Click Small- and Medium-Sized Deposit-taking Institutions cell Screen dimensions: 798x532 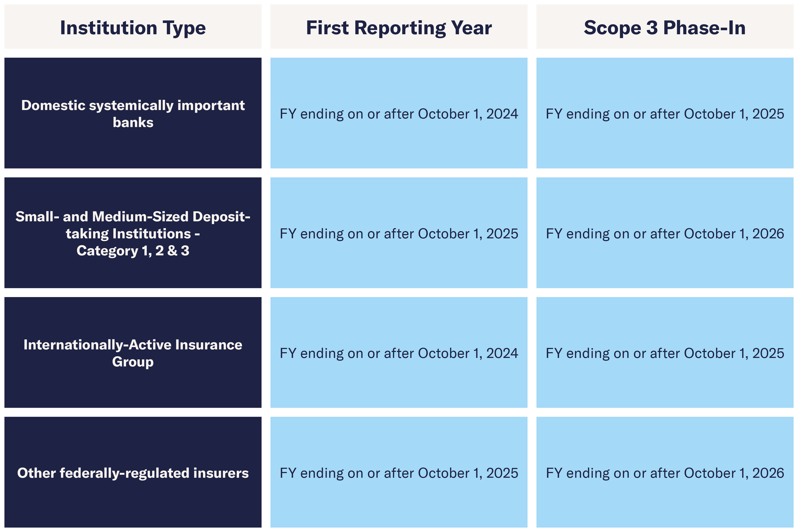[133, 233]
